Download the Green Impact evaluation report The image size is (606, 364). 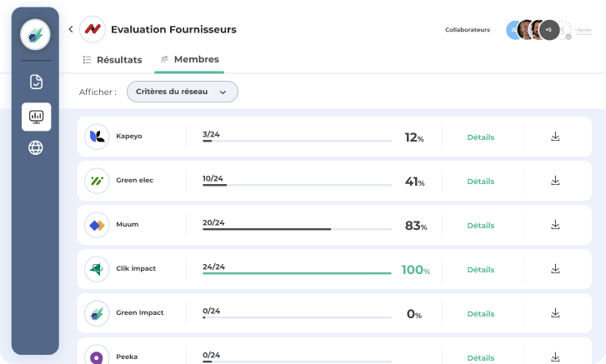(x=555, y=313)
